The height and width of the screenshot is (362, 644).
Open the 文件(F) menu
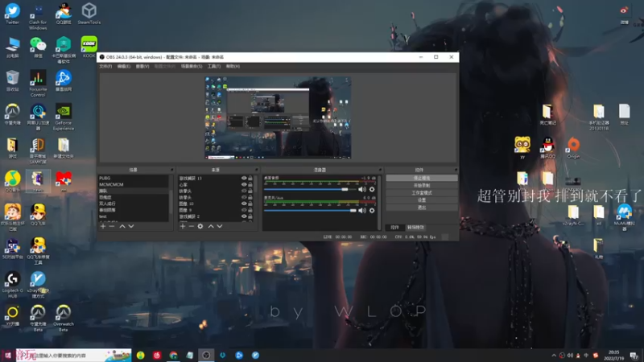click(105, 66)
